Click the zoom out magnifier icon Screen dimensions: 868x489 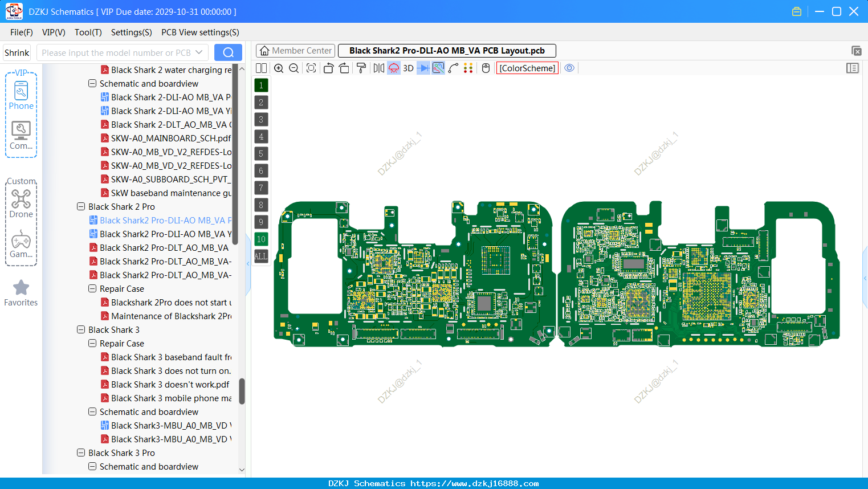(x=294, y=68)
